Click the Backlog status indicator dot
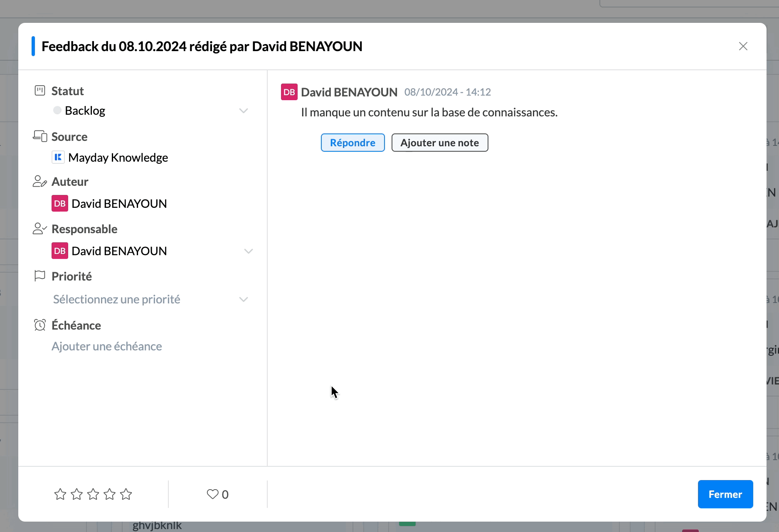 [57, 110]
